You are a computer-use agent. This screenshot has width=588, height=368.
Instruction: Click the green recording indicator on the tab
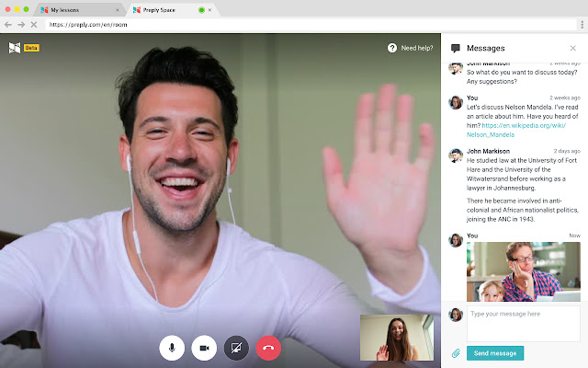pos(201,10)
